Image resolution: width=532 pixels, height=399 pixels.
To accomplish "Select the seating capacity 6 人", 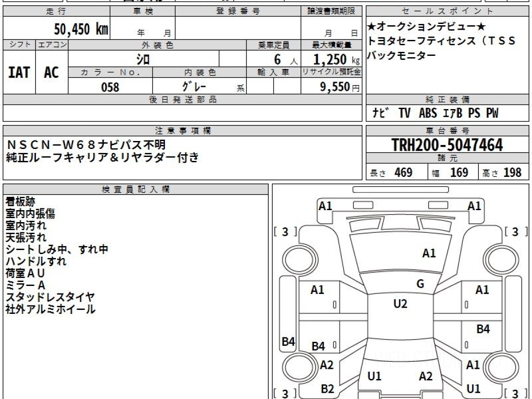I will pos(286,59).
